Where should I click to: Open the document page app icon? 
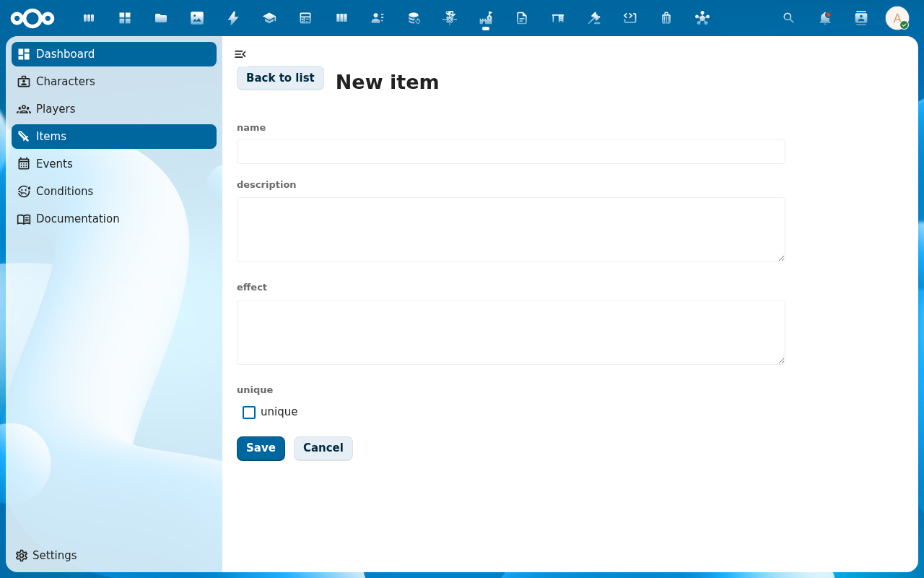(x=522, y=18)
